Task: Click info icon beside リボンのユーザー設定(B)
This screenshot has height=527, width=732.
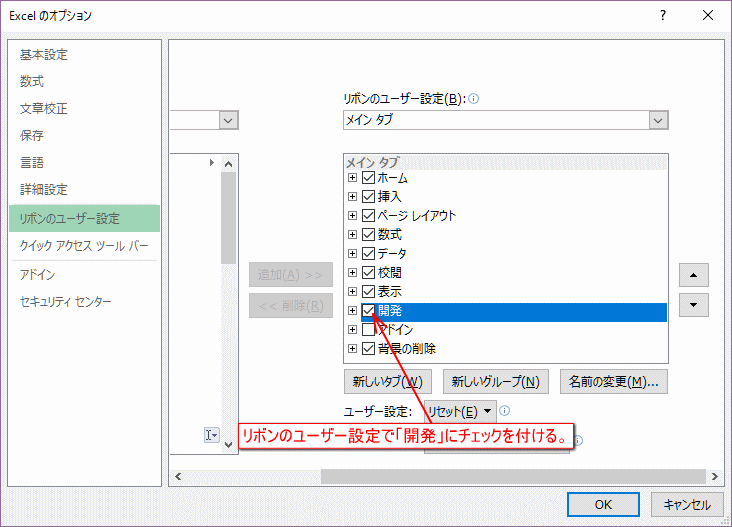Action: point(473,98)
